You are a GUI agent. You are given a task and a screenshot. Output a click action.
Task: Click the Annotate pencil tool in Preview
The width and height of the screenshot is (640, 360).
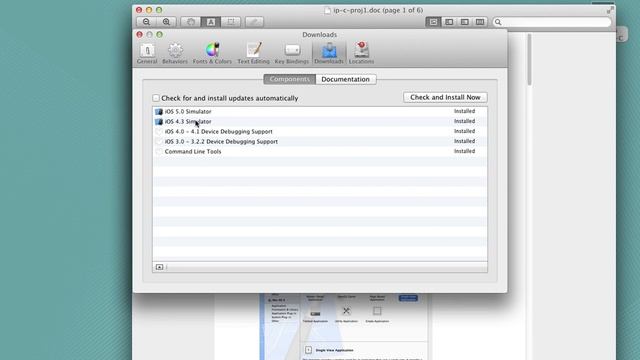click(254, 22)
